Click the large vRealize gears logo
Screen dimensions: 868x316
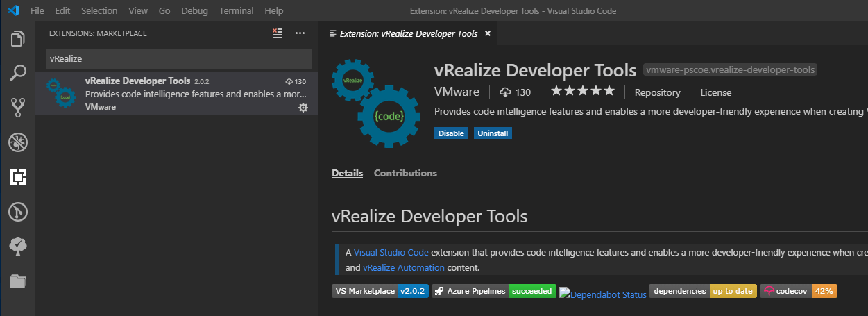tap(375, 103)
